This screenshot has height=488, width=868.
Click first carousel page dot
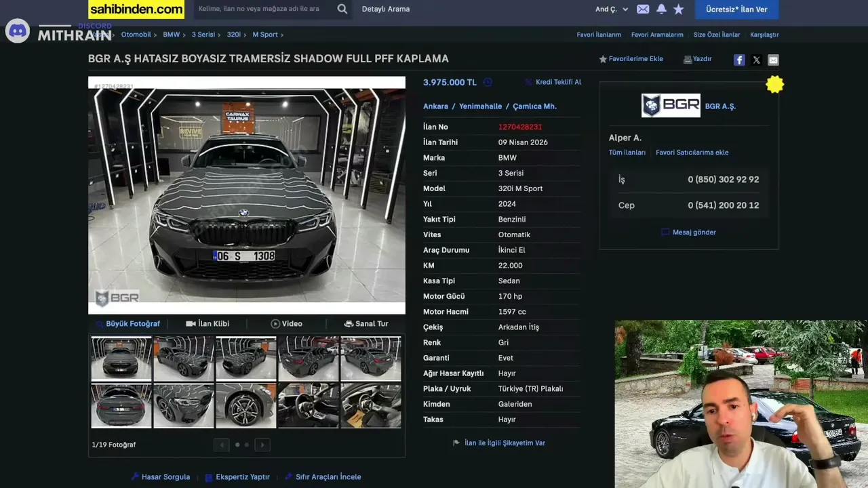pyautogui.click(x=237, y=445)
